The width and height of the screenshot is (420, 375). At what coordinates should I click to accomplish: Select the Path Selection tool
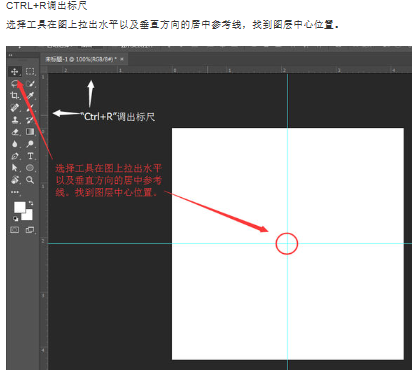14,168
